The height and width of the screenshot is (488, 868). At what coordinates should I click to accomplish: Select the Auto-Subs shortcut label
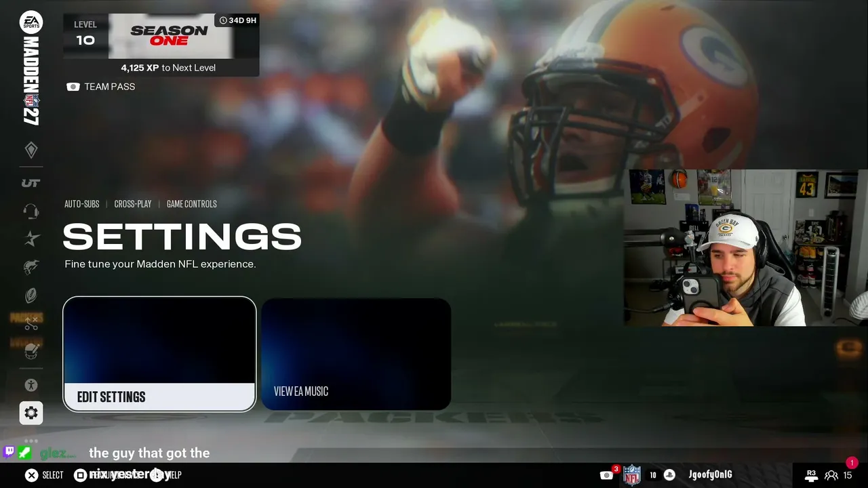coord(82,204)
